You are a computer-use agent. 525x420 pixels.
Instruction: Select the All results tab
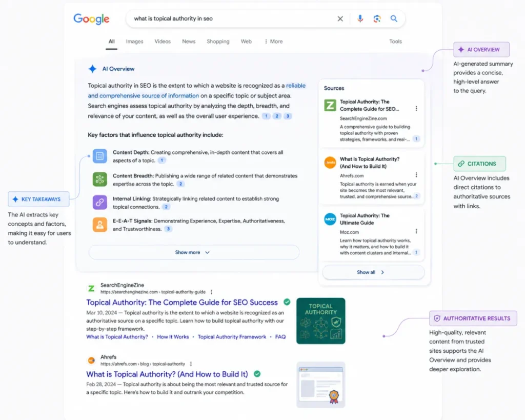tap(111, 42)
